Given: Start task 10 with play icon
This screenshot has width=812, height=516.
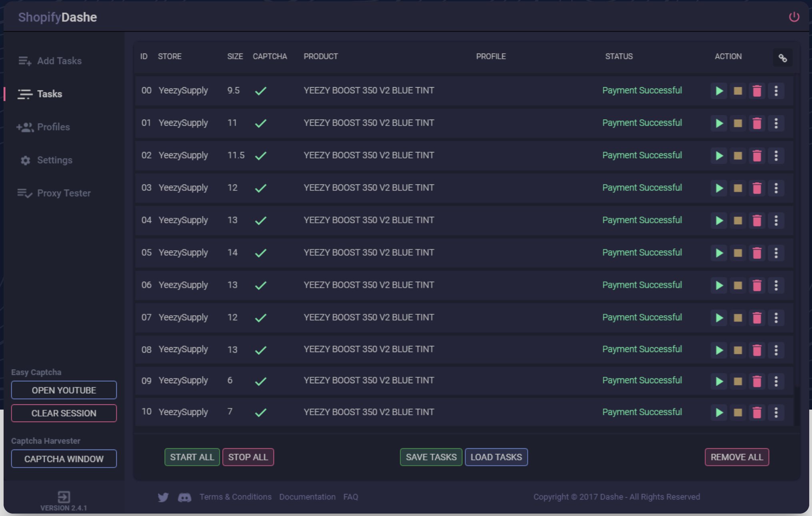Looking at the screenshot, I should click(x=719, y=412).
